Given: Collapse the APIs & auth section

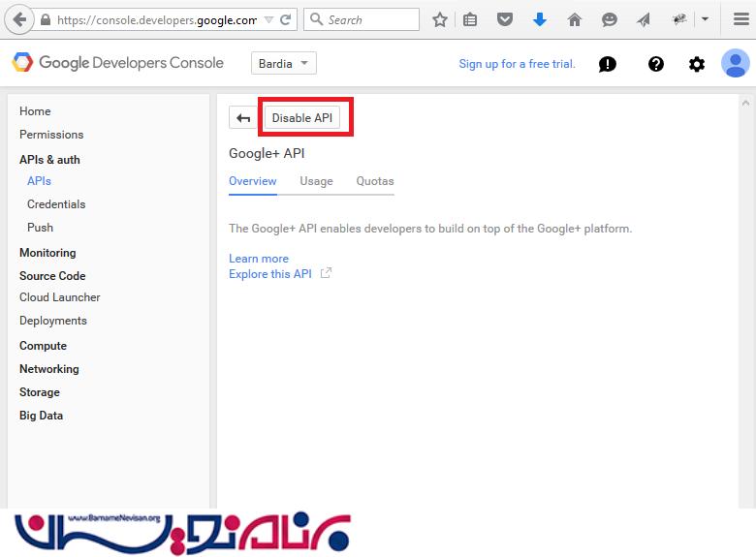Looking at the screenshot, I should tap(49, 160).
